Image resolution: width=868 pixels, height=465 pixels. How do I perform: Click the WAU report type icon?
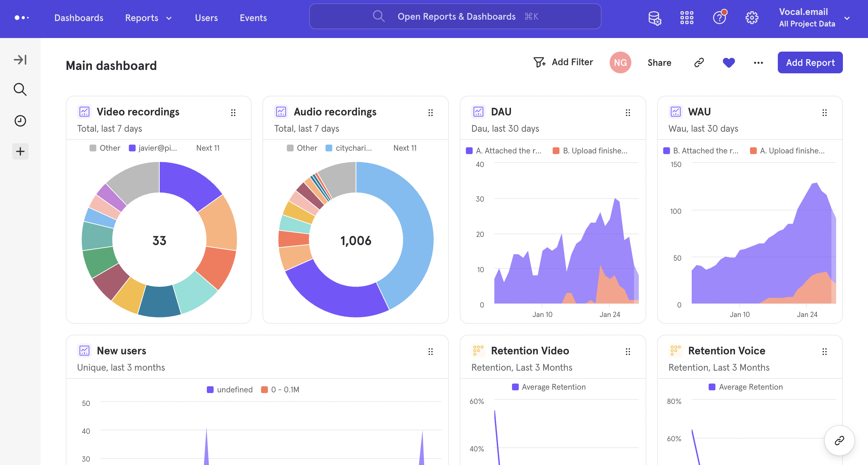(x=675, y=112)
